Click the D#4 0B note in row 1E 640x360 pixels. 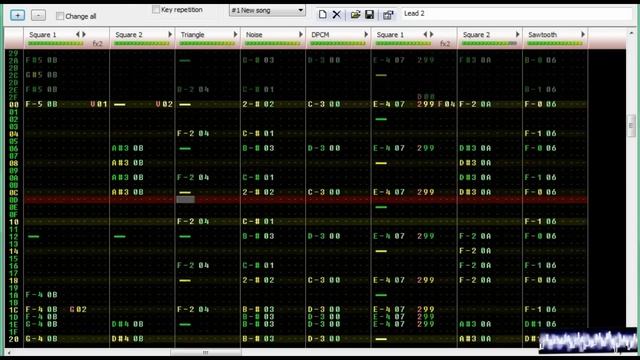point(127,324)
